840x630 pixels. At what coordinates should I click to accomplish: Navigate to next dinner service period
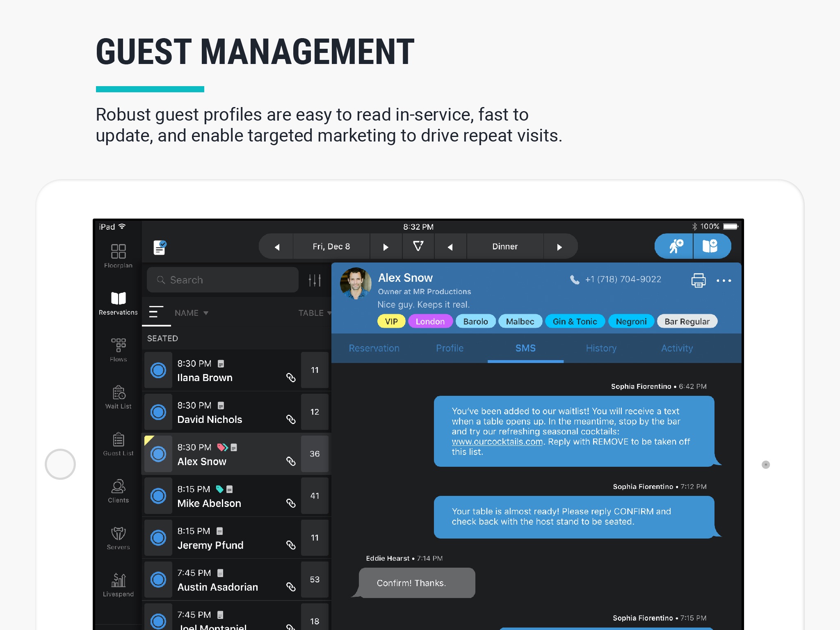tap(559, 246)
